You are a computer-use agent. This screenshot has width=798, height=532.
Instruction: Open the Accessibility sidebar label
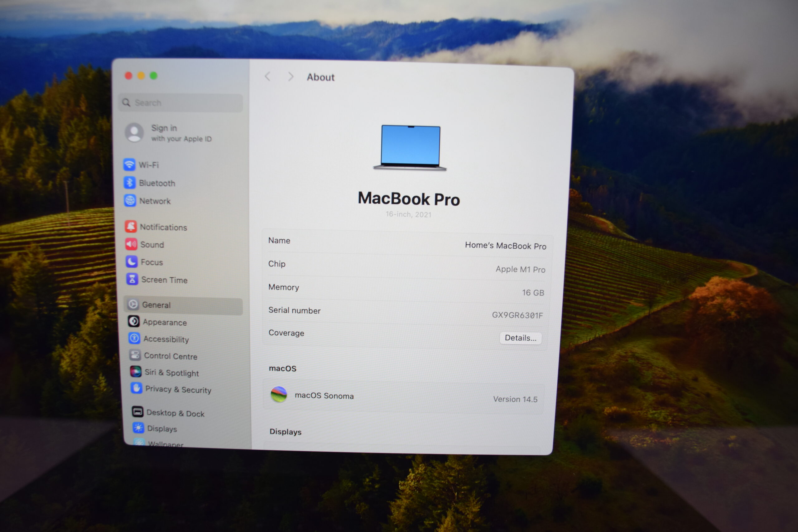[166, 339]
